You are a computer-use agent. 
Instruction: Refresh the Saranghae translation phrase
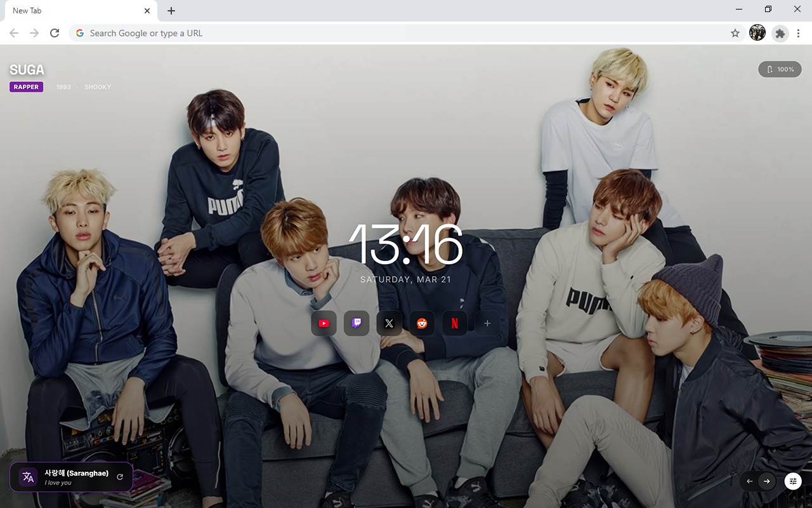[120, 477]
